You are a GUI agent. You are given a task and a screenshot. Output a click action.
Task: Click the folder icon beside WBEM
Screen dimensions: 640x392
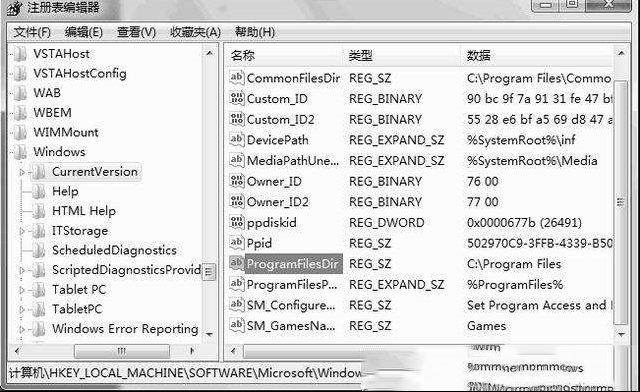(x=20, y=113)
